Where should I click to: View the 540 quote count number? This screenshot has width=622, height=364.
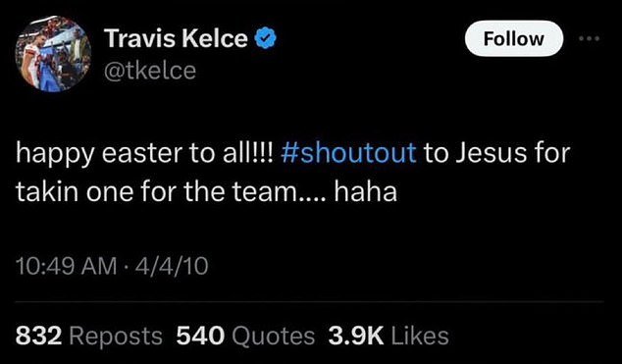pyautogui.click(x=200, y=337)
